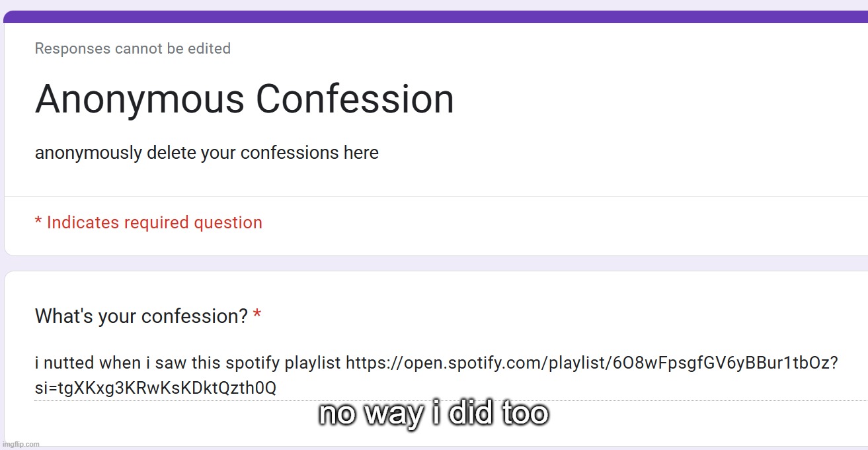868x450 pixels.
Task: Click the "Responses cannot be edited" notice
Action: pos(132,48)
